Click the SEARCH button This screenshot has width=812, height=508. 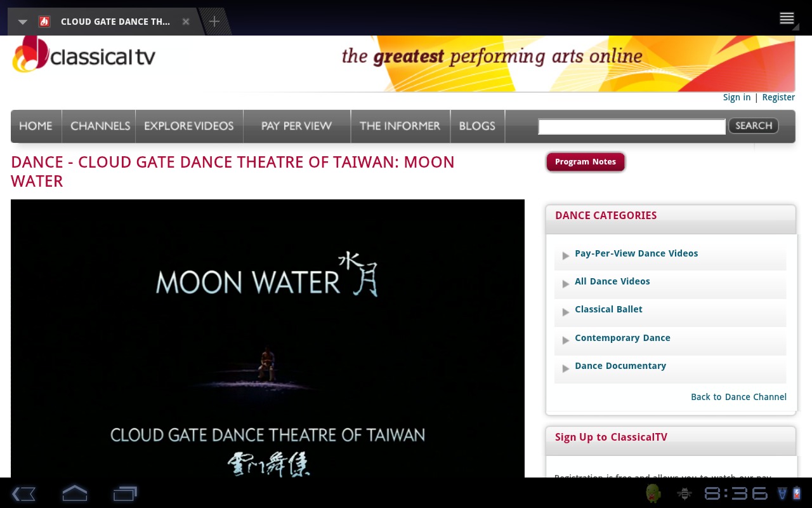[754, 126]
